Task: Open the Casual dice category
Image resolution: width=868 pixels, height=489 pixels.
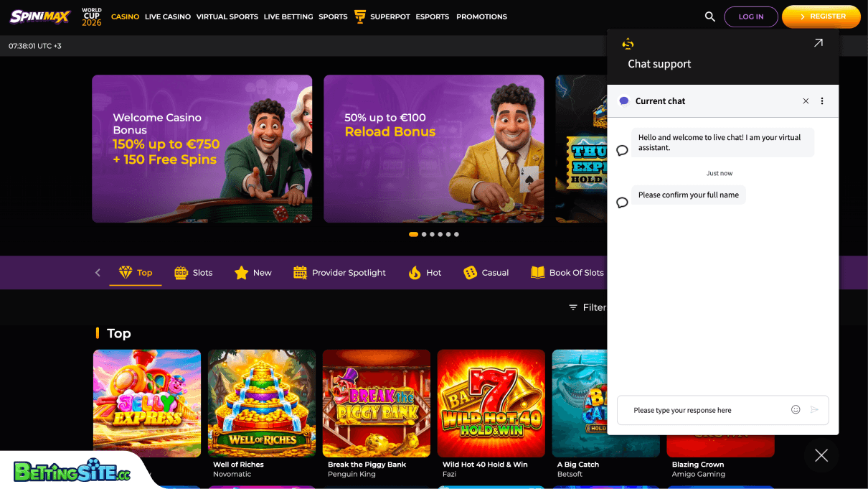Action: (x=486, y=273)
